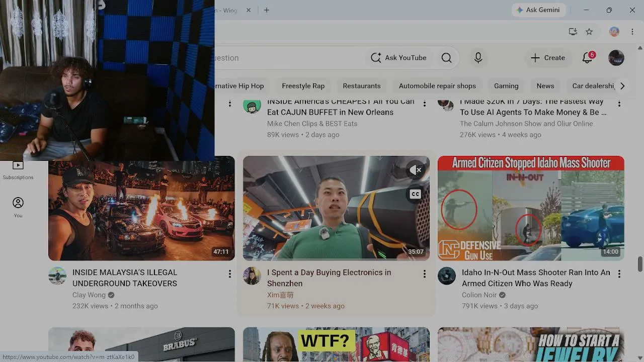Select the News chip
The width and height of the screenshot is (644, 362).
(x=545, y=86)
